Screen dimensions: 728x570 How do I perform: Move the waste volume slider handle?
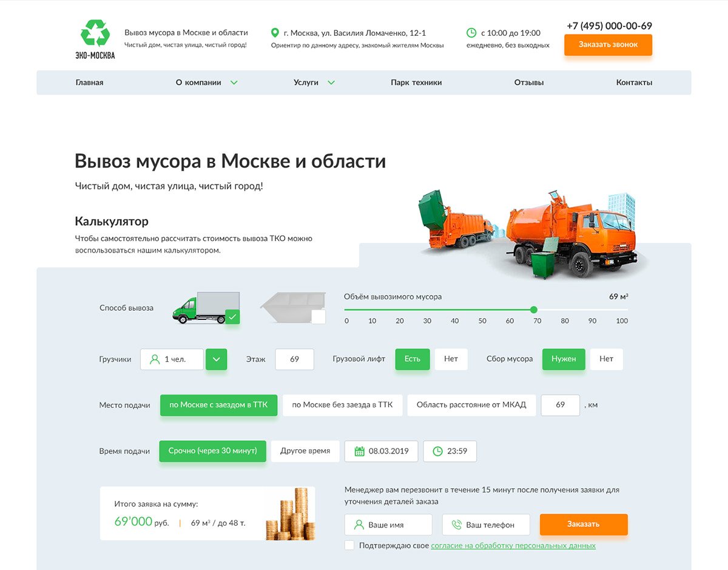click(534, 309)
